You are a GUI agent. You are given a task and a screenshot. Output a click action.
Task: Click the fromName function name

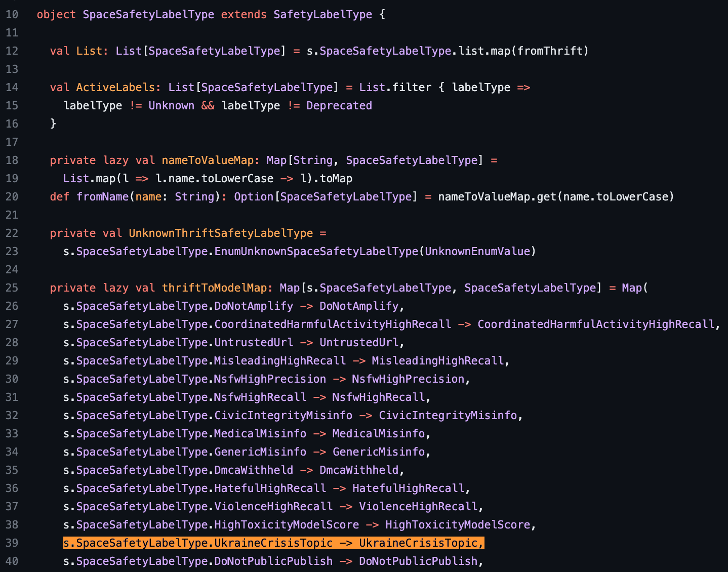102,196
